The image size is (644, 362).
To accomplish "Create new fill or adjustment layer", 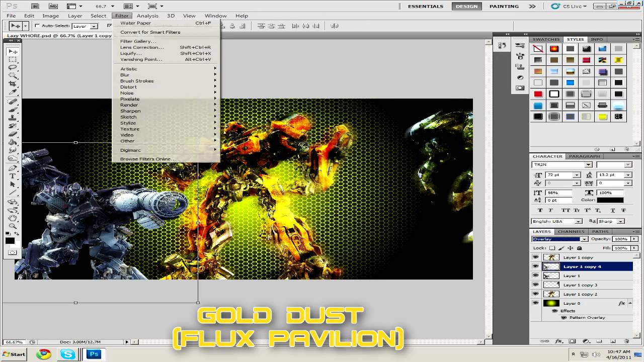I will 586,341.
